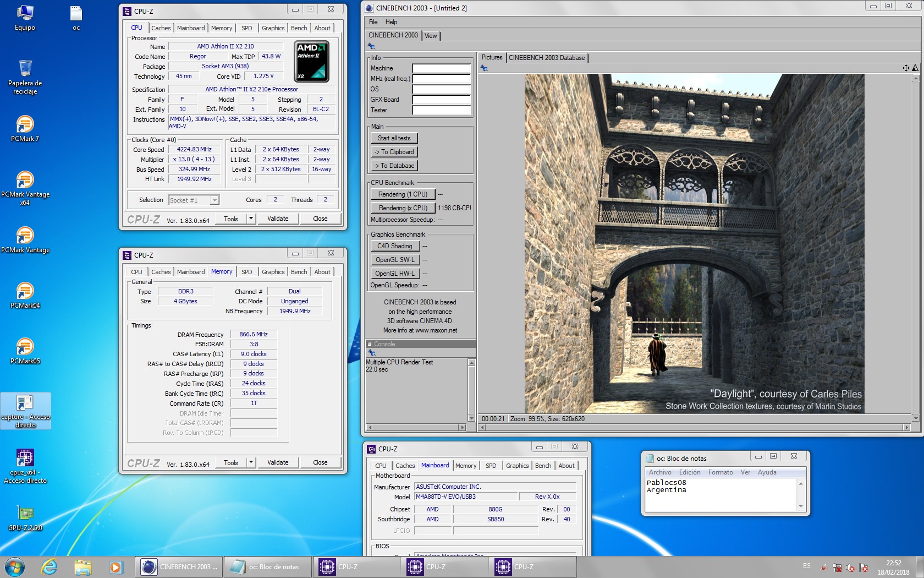Click the GFX-Board input field
This screenshot has height=578, width=924.
442,100
